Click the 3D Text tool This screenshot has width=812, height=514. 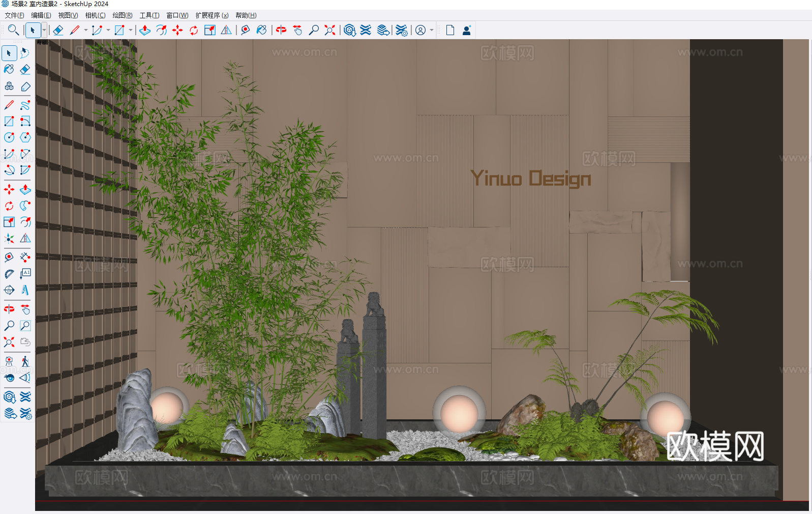[25, 290]
